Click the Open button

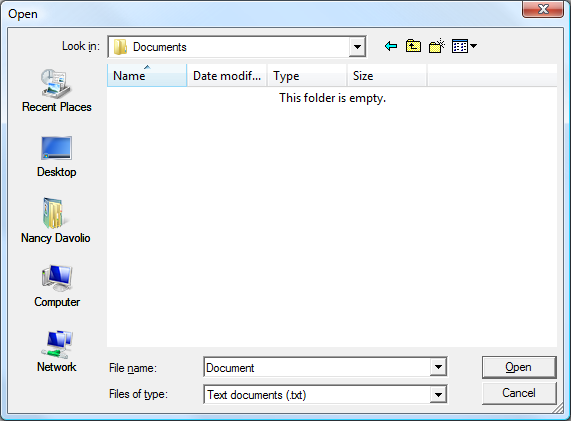(x=519, y=367)
